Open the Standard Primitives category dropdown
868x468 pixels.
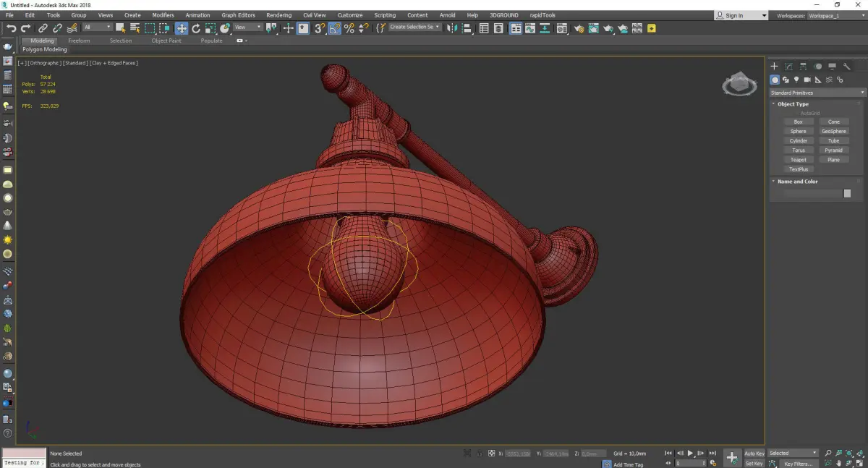[817, 93]
